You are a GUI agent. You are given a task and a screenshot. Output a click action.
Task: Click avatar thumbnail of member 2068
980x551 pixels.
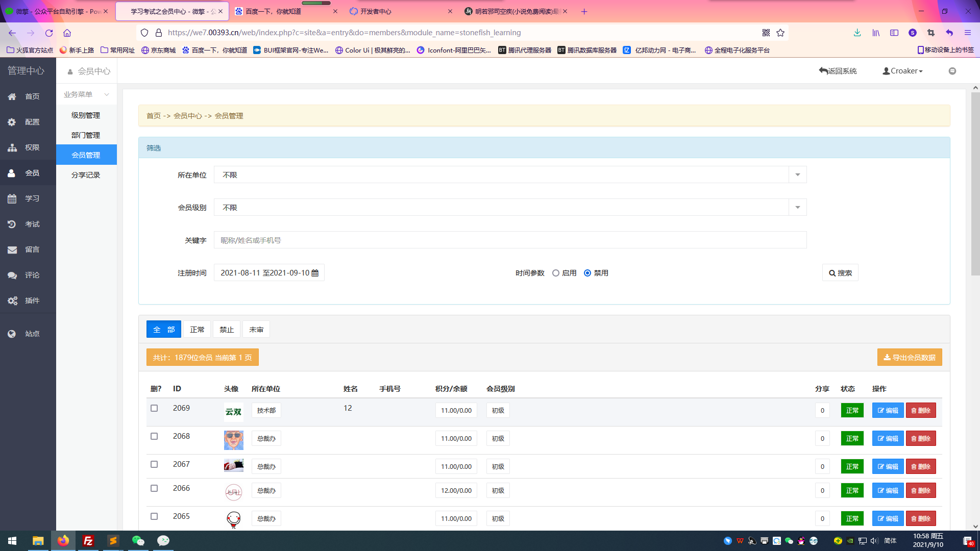[234, 440]
